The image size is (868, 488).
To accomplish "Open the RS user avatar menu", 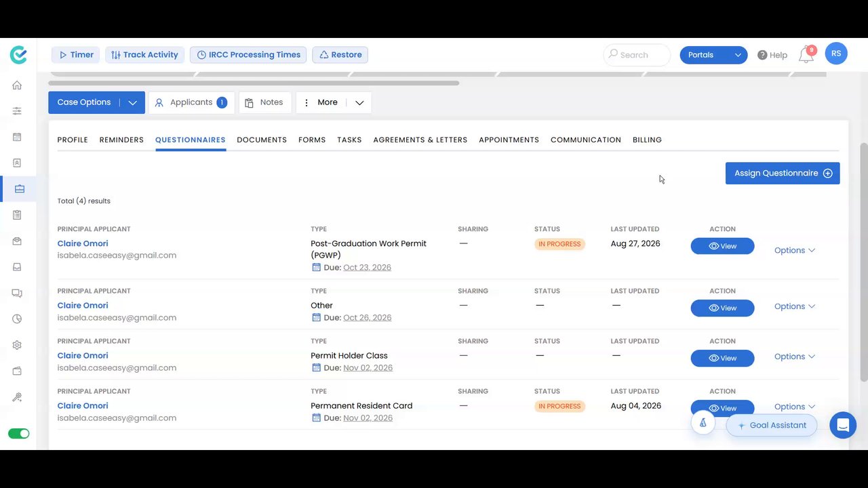I will tap(836, 54).
